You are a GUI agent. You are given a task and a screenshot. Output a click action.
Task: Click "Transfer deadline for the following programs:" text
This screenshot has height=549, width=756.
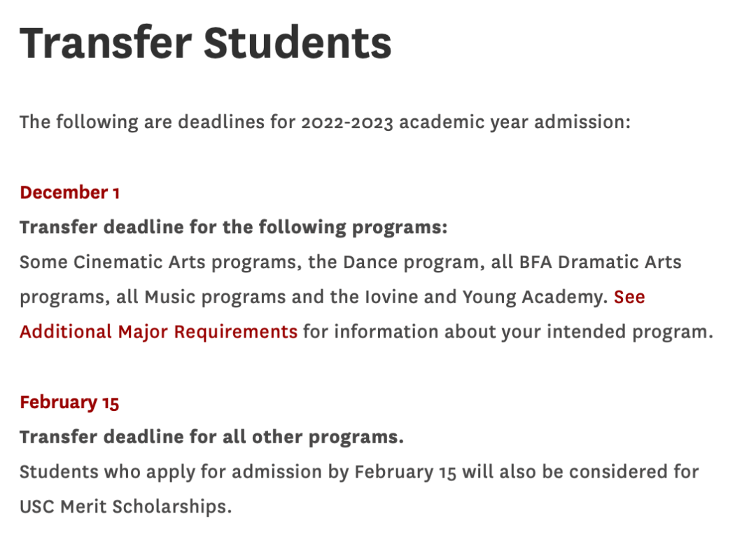pos(234,227)
